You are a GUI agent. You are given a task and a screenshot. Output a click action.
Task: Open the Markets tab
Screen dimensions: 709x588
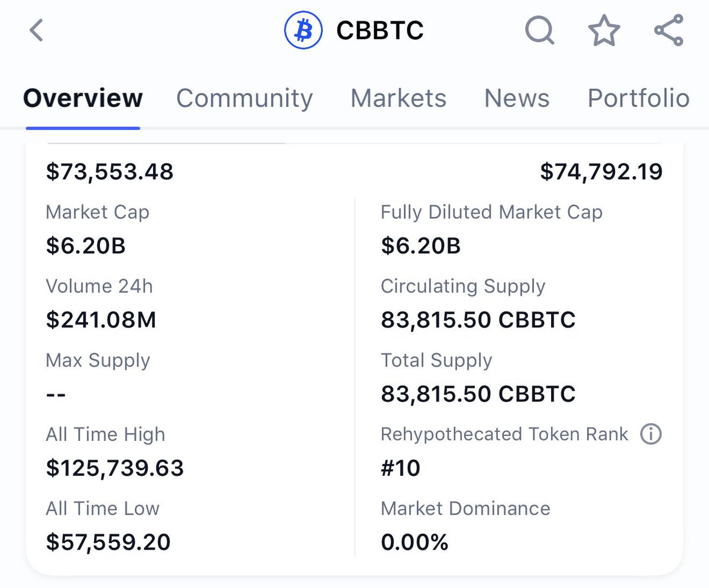[398, 98]
